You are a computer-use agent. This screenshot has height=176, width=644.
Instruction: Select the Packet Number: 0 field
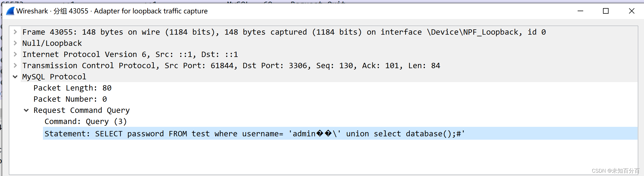tap(70, 99)
